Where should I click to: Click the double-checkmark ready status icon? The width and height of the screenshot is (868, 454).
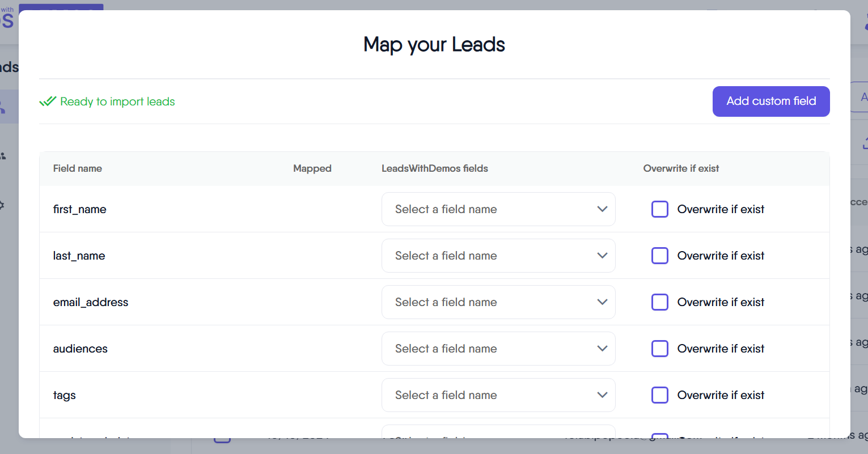[x=48, y=101]
